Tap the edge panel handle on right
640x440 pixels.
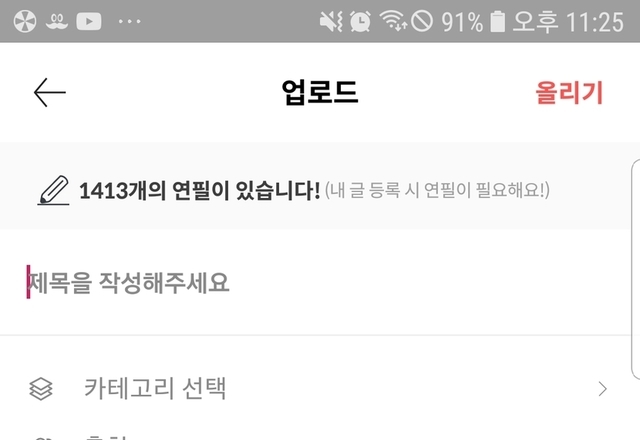[x=636, y=269]
